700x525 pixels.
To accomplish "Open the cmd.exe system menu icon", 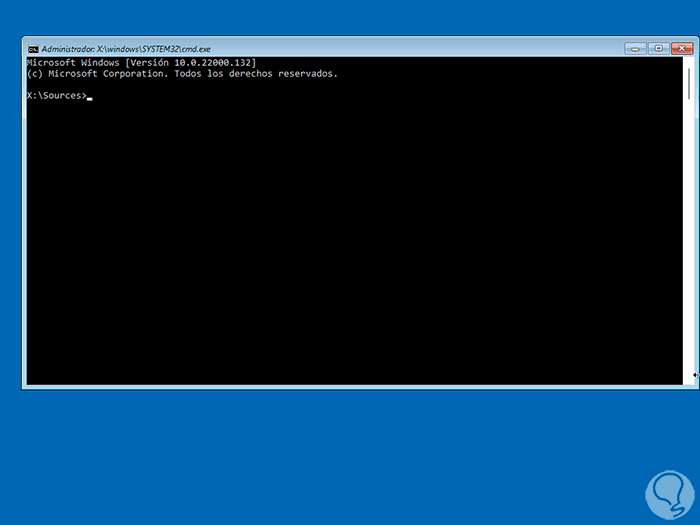I will click(33, 49).
